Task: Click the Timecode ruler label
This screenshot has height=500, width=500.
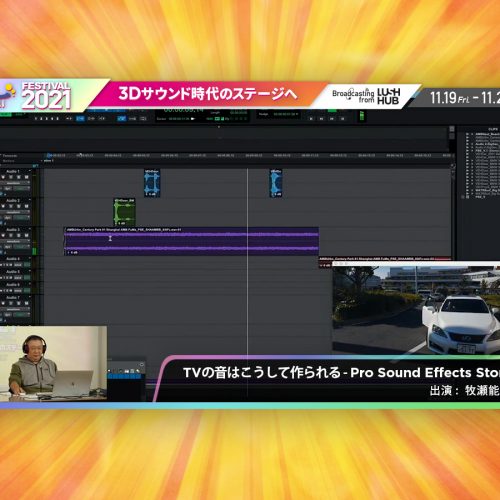Action: (x=10, y=156)
